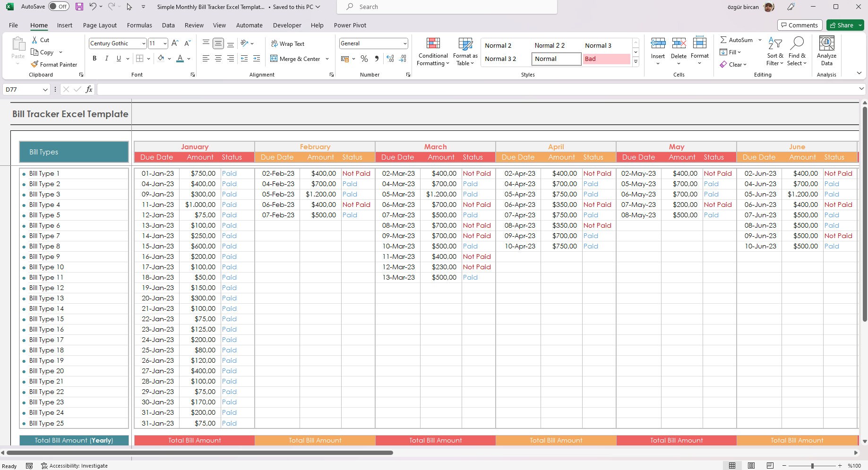Click the Merge & Center icon
The height and width of the screenshot is (470, 868).
[274, 59]
